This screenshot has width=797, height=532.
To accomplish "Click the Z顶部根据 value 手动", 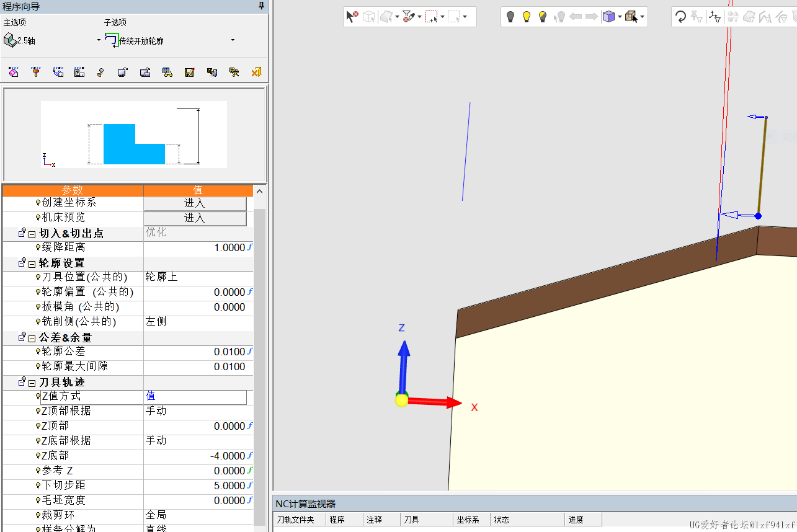I will pyautogui.click(x=156, y=411).
